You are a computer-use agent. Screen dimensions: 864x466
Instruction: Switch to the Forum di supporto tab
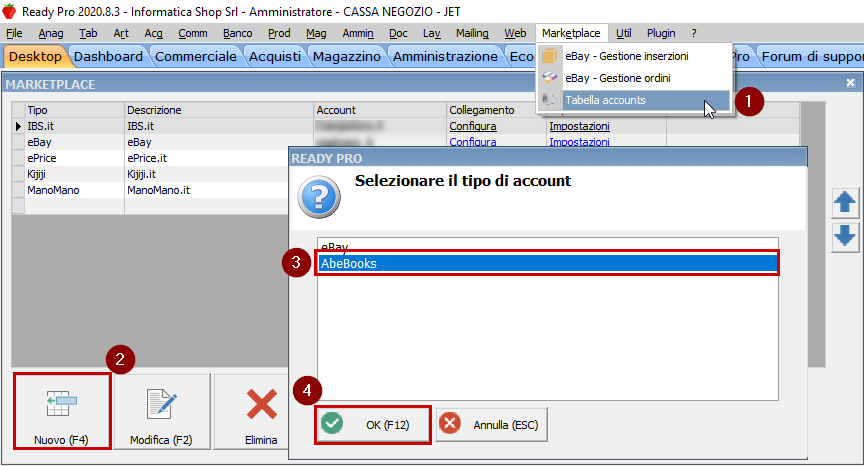pos(810,57)
